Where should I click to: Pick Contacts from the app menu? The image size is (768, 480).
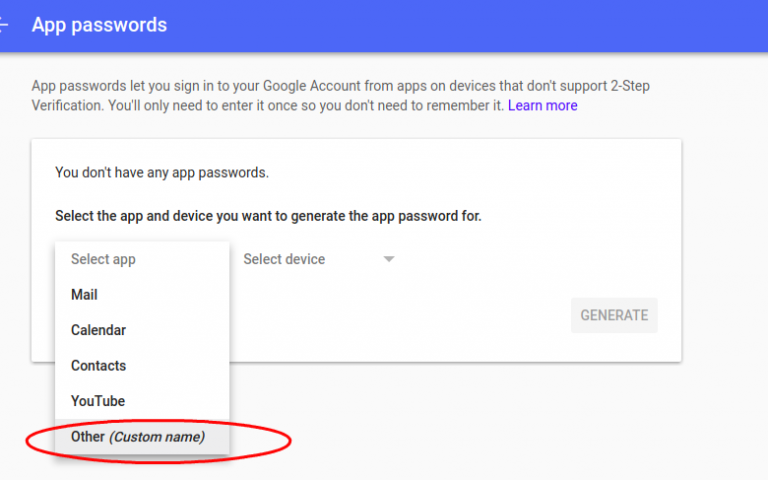[98, 366]
